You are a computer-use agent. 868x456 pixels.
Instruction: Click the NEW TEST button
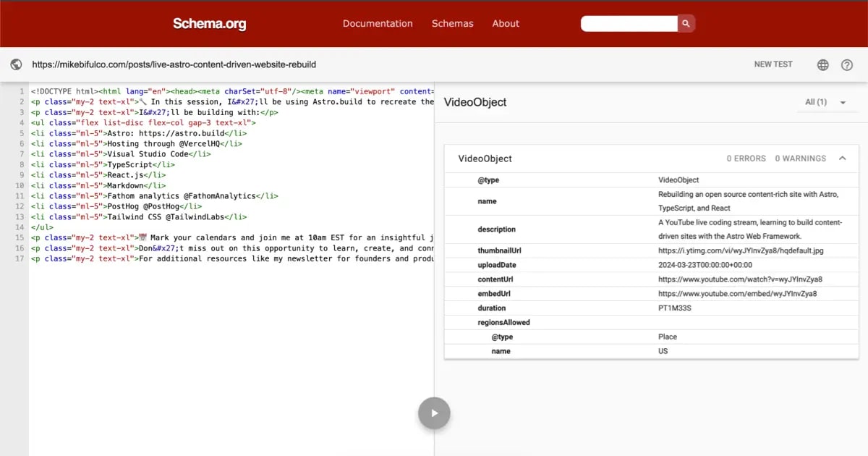tap(773, 64)
